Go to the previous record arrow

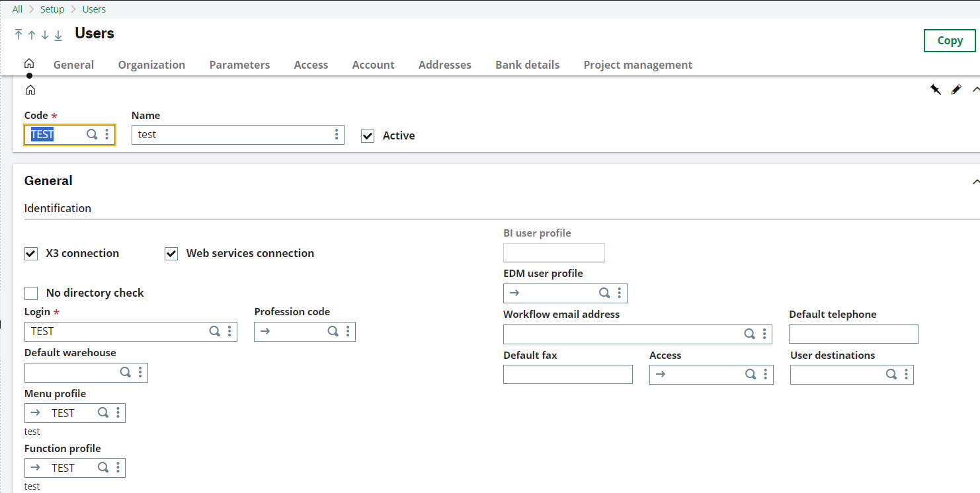30,35
